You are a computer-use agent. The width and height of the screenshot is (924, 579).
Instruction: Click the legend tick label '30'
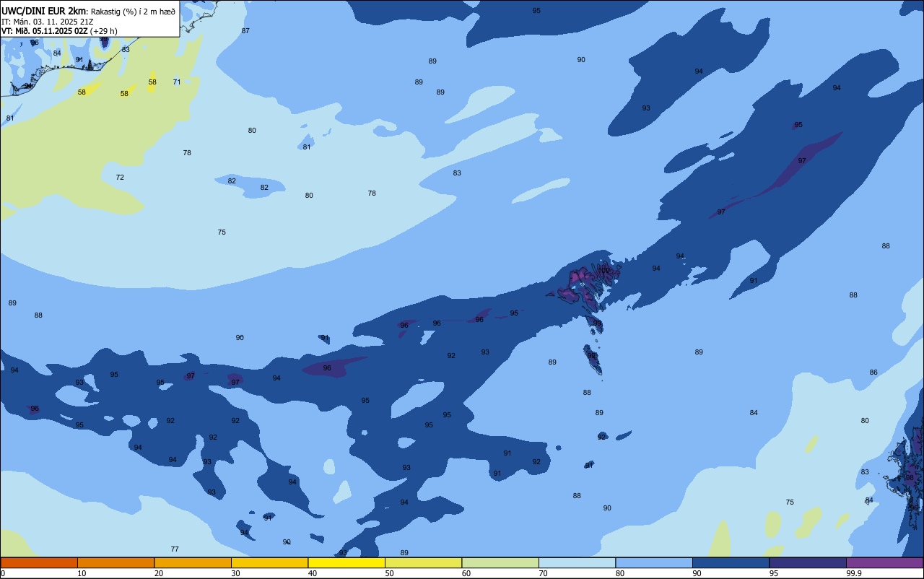pos(235,573)
